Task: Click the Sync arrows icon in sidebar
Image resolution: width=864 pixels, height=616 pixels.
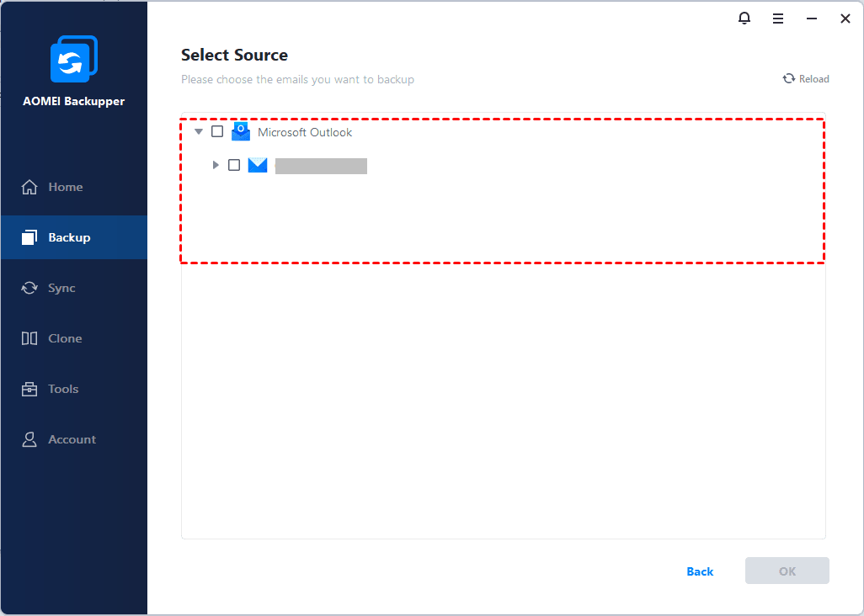Action: 29,288
